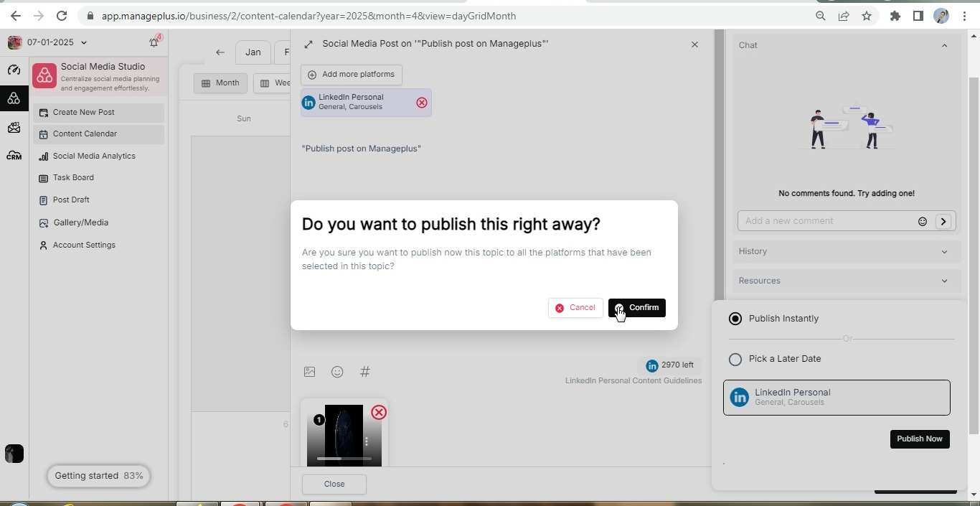Click the page scrollbar down arrow
Viewport: 980px width, 506px height.
[974, 495]
